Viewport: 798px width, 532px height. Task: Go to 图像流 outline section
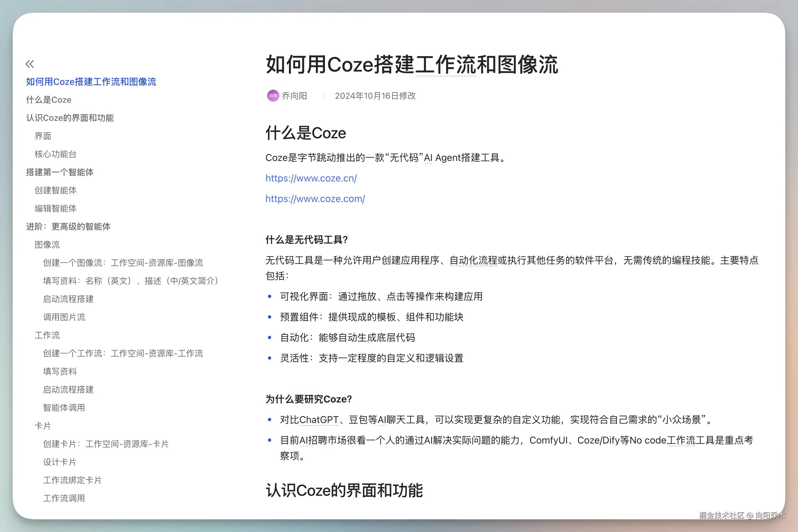pos(47,245)
